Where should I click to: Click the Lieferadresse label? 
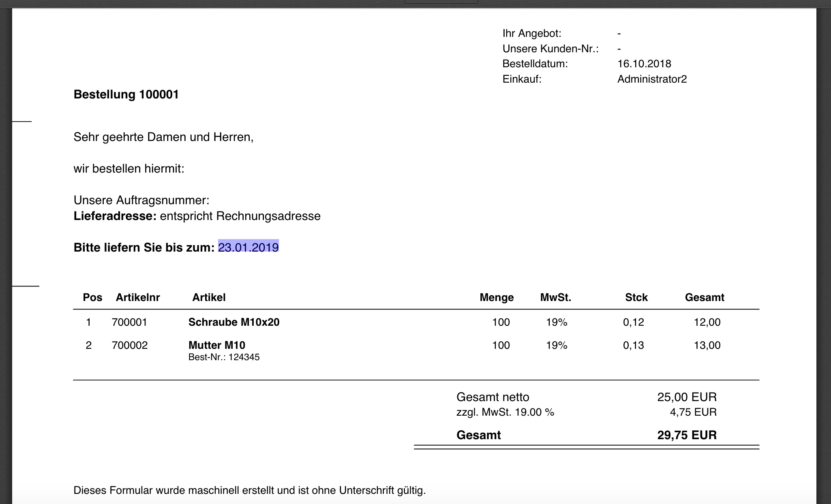point(115,216)
